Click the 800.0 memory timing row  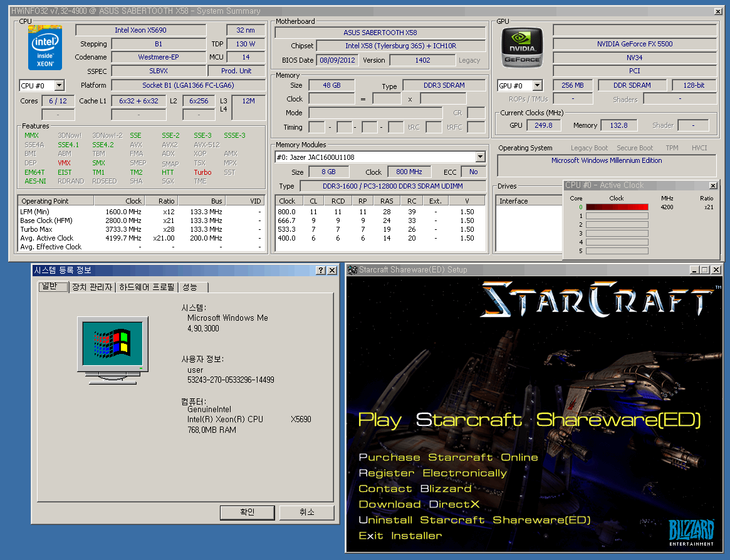[380, 212]
